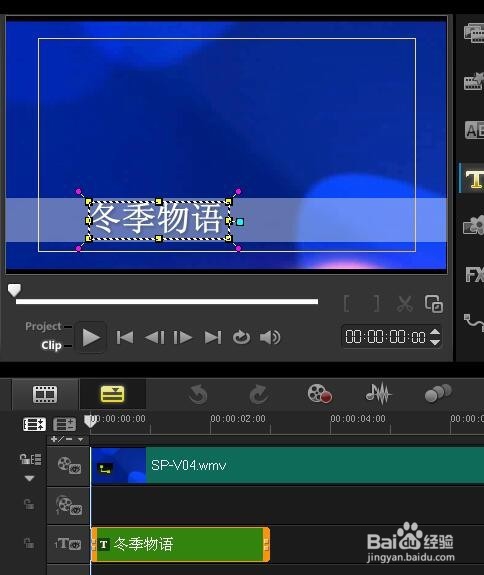Jump to Home start of clip

point(125,337)
